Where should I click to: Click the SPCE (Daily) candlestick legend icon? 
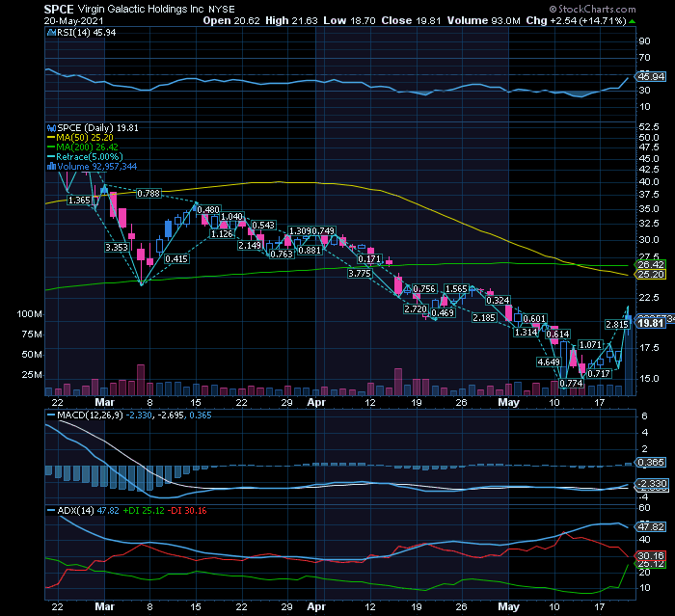click(x=51, y=128)
